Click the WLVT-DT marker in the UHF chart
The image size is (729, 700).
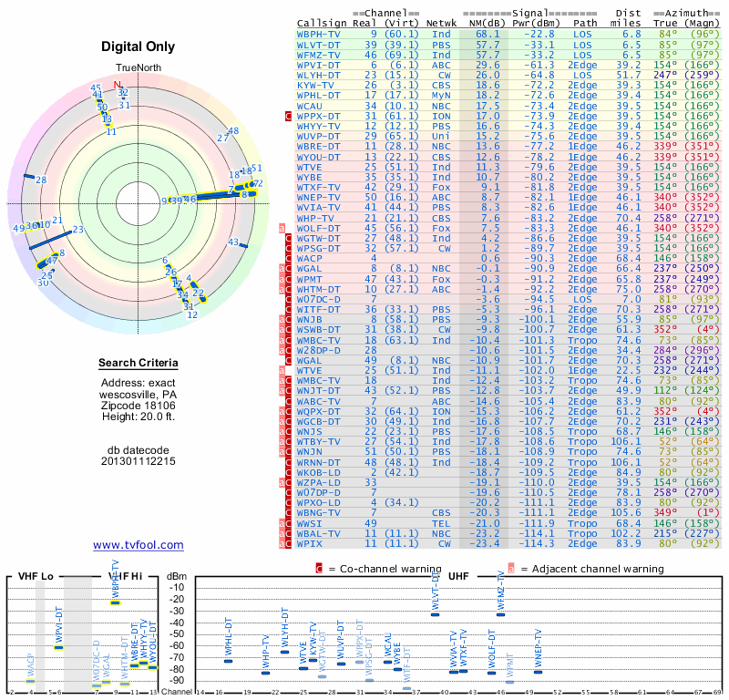(x=435, y=614)
